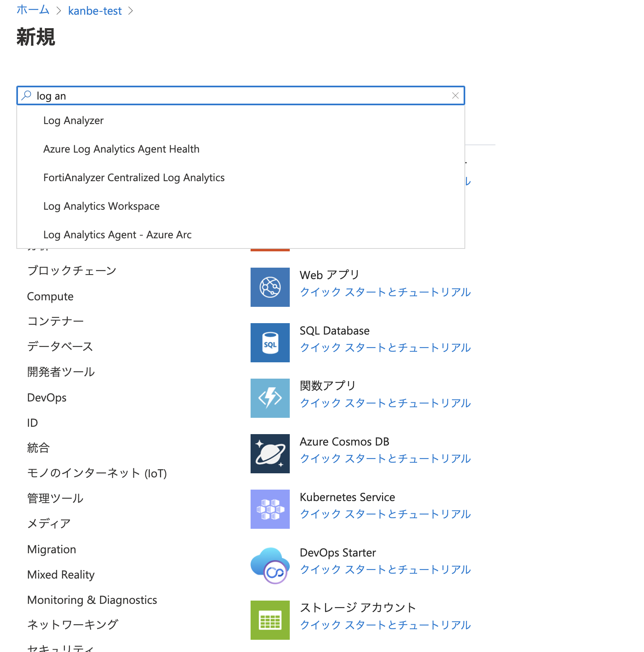The height and width of the screenshot is (652, 644).
Task: Open 開発者ツール category
Action: (x=61, y=372)
